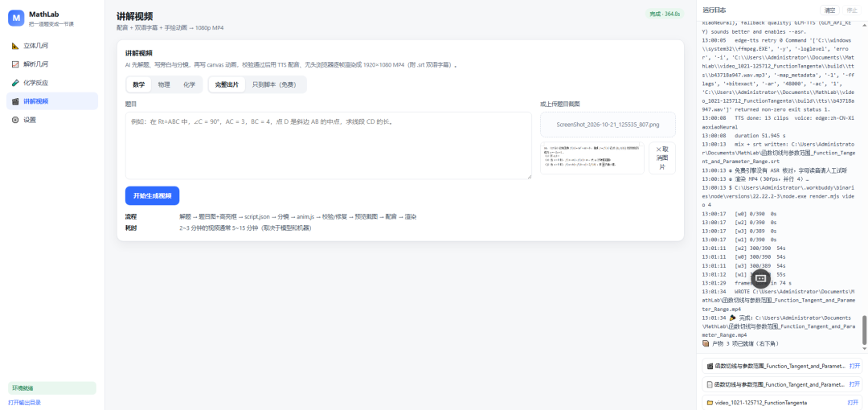The image size is (868, 410).
Task: Click the 流程 label
Action: [131, 216]
